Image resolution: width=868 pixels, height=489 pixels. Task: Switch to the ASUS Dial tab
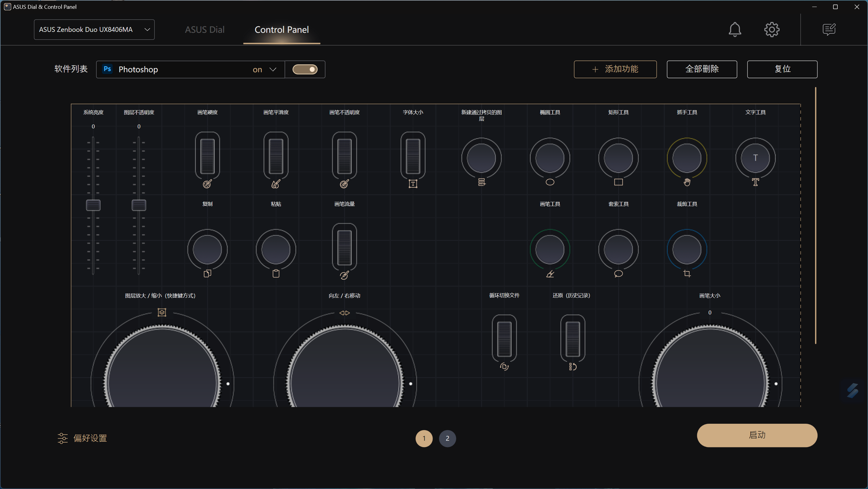(x=204, y=30)
